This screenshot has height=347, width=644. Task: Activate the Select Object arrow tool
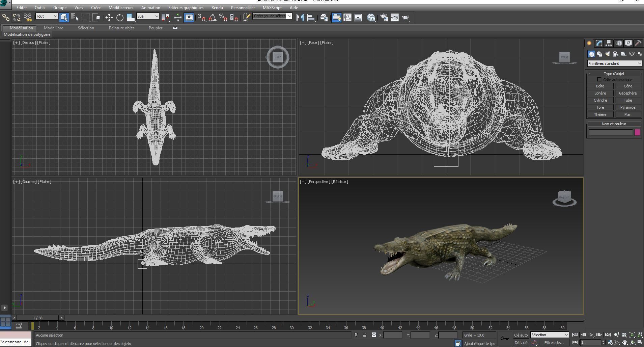64,17
